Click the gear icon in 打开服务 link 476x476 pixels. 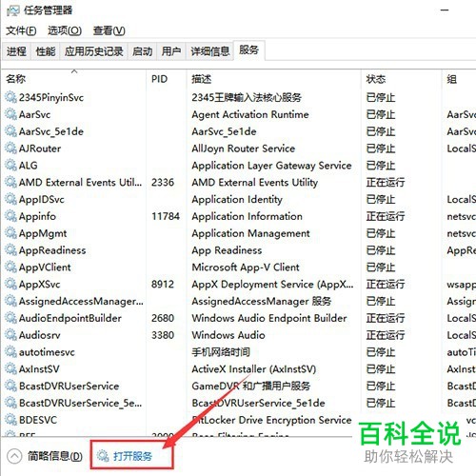(x=103, y=456)
